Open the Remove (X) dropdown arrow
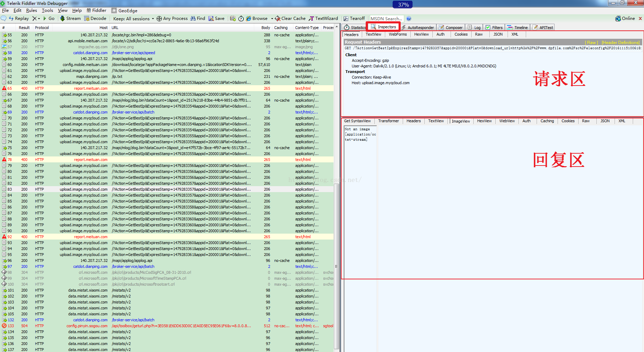The image size is (644, 352). (39, 19)
